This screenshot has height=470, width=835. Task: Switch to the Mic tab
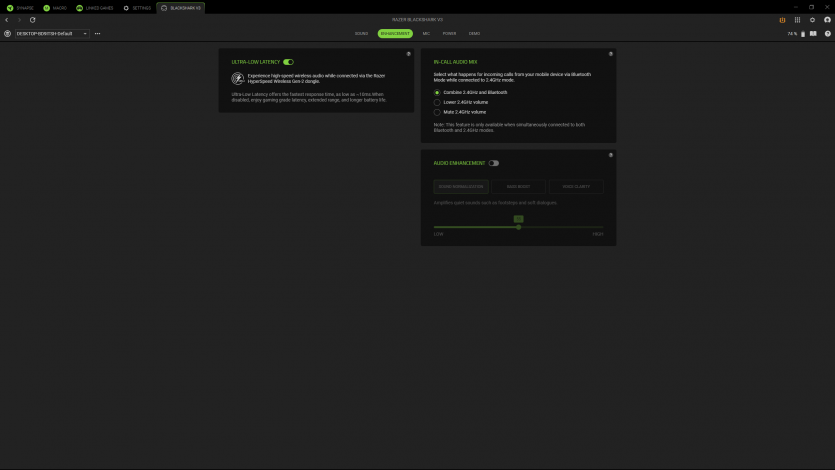point(426,33)
